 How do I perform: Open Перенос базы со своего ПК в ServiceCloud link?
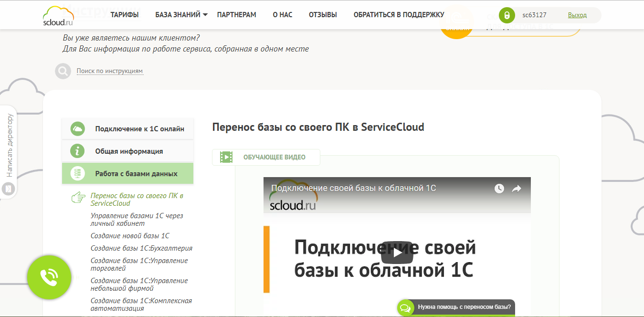tap(137, 200)
